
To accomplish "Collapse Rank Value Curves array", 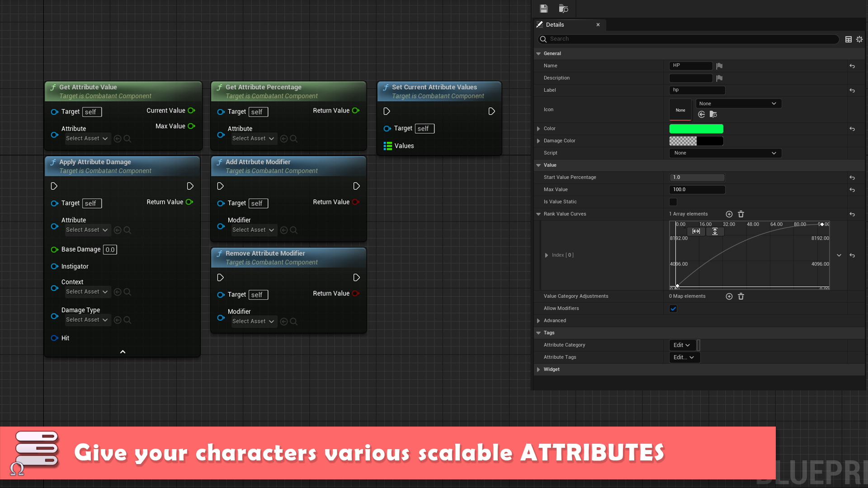I will pos(538,214).
